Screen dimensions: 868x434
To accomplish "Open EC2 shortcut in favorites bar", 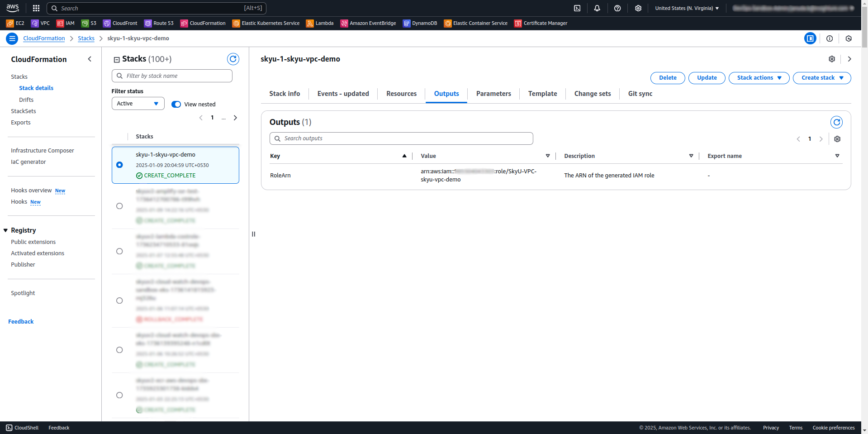I will (x=15, y=23).
